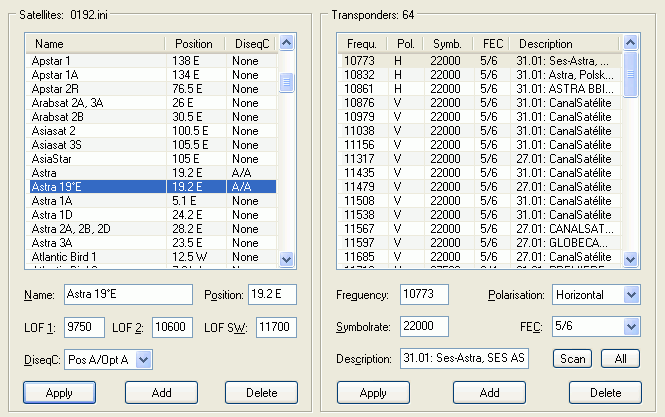Click the transponder Description column header
Viewport: 665px width, 417px height.
(564, 44)
